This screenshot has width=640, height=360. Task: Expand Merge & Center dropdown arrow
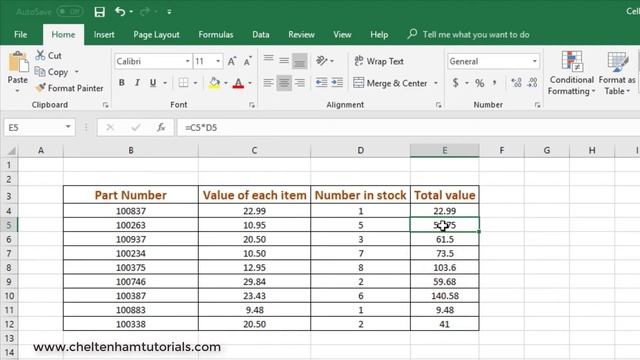[x=436, y=83]
